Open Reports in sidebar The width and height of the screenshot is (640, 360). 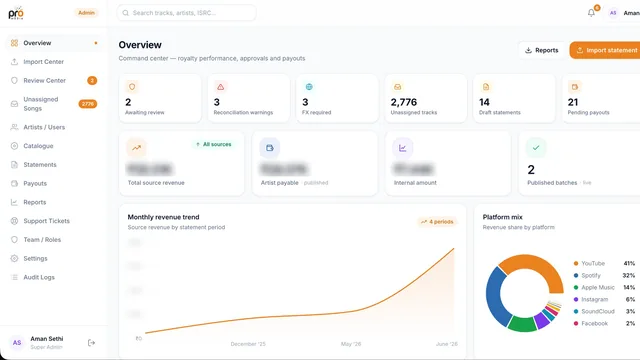click(54, 202)
